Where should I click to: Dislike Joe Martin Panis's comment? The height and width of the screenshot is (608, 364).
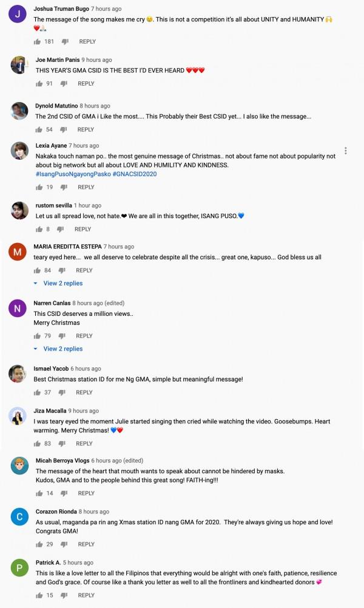pos(65,84)
